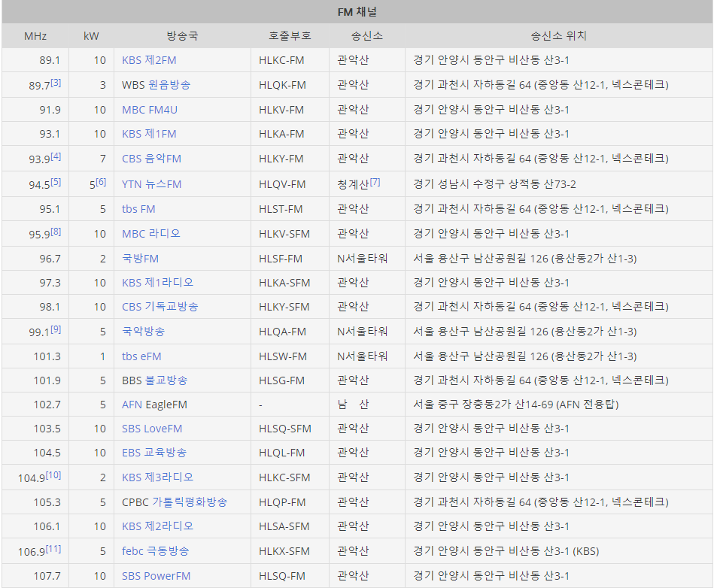Click the FM 채널 table title

pyautogui.click(x=357, y=12)
